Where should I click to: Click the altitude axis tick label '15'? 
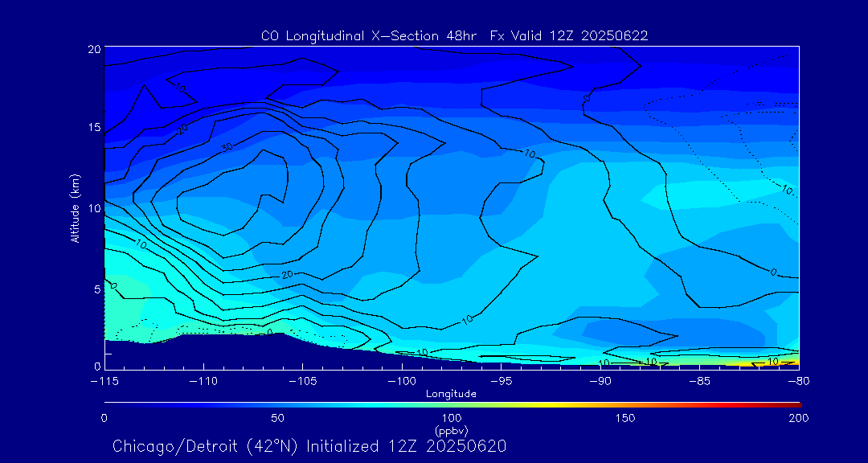tap(94, 128)
